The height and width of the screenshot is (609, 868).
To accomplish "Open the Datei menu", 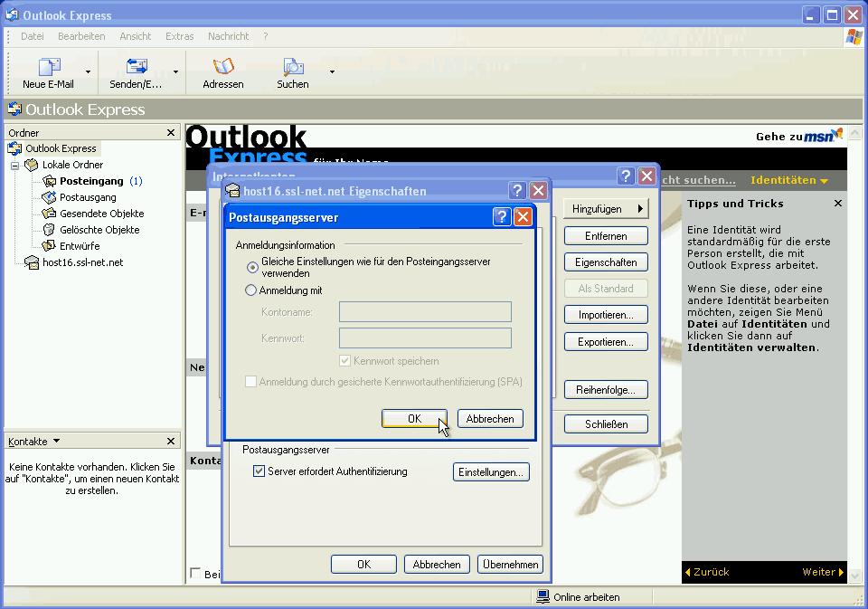I will pos(32,36).
